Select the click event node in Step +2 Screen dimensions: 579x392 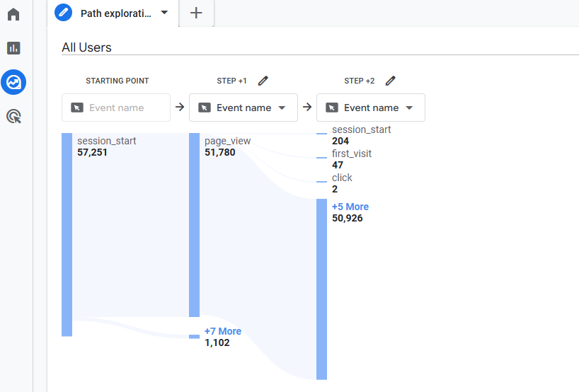[341, 178]
